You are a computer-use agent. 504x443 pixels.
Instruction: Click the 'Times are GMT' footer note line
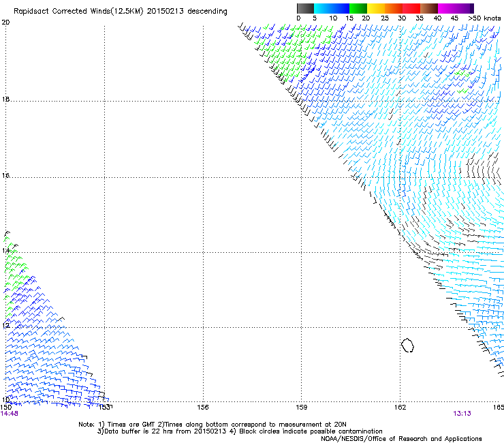212,425
